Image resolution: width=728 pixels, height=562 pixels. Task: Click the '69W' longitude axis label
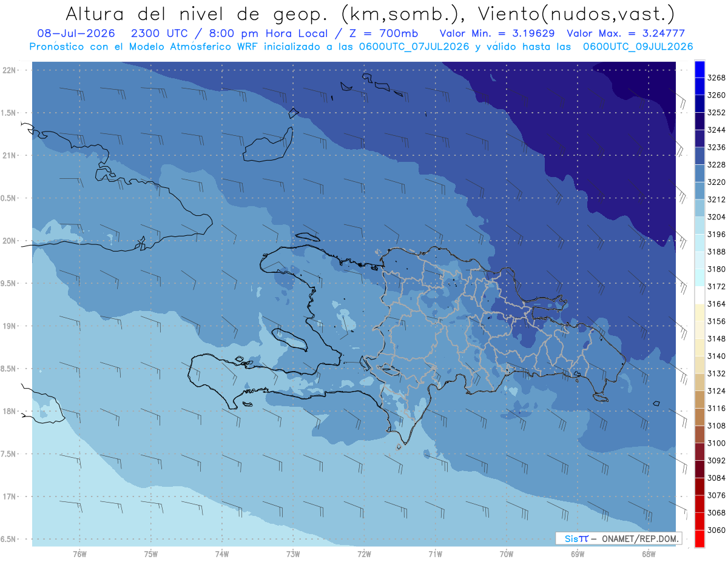click(578, 554)
